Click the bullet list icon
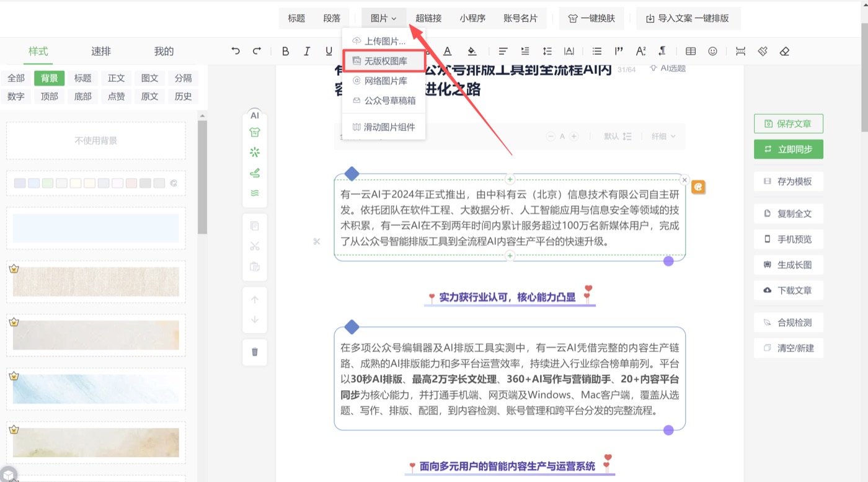868x482 pixels. pyautogui.click(x=597, y=51)
